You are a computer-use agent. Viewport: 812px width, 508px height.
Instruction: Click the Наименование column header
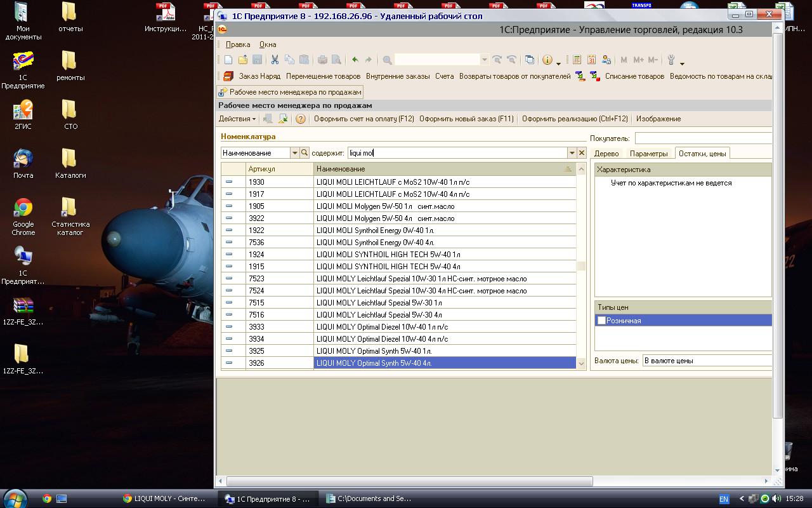click(445, 169)
